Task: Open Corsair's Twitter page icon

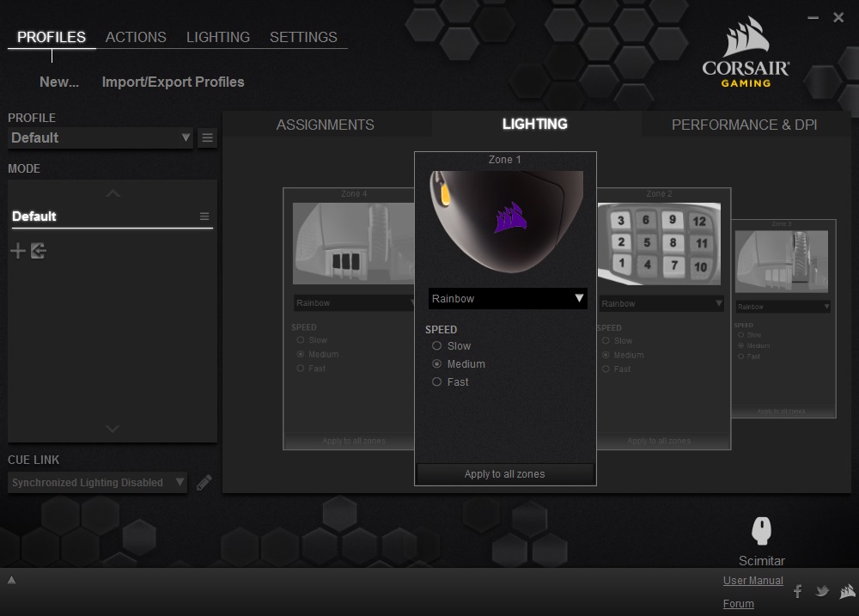Action: (x=822, y=591)
